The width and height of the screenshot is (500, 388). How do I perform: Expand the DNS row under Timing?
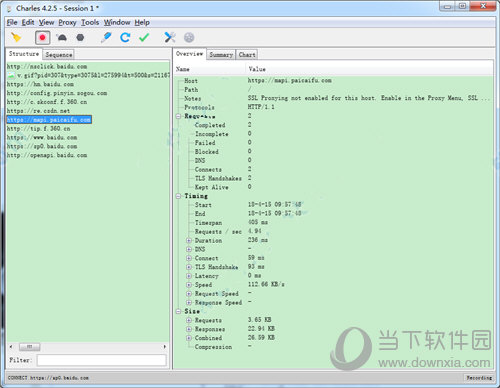click(x=189, y=249)
